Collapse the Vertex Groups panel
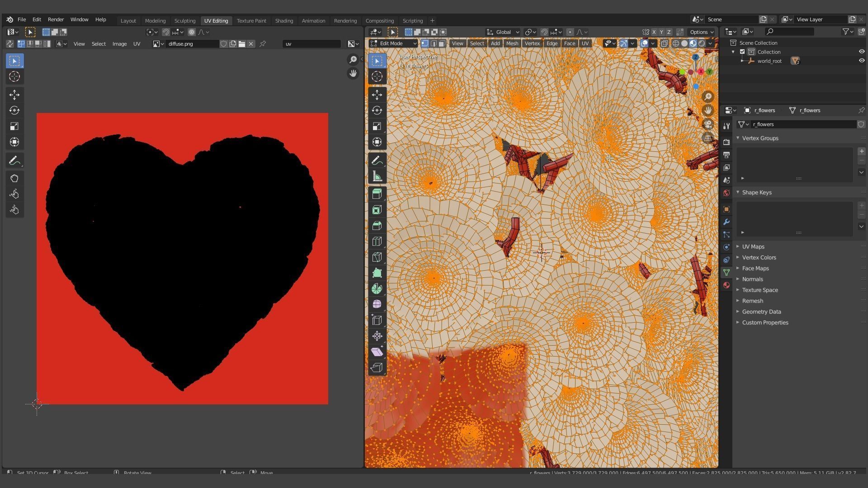 (x=760, y=138)
